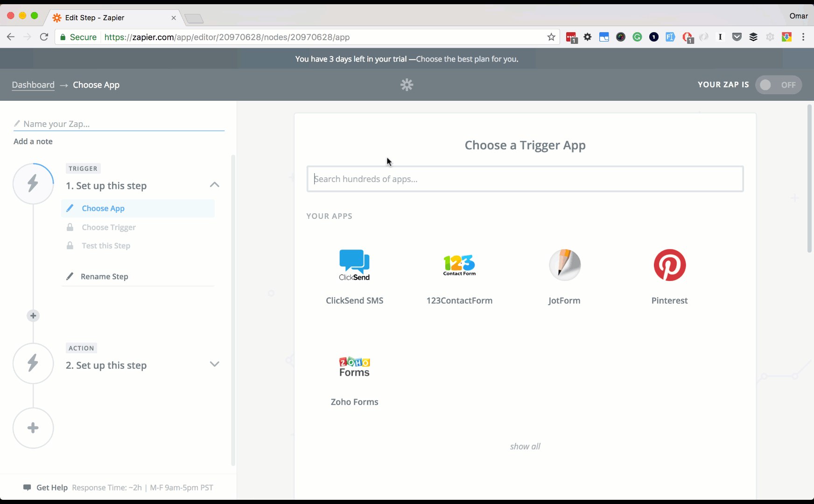Image resolution: width=814 pixels, height=504 pixels.
Task: Click the Zapier logo in the header
Action: (x=407, y=84)
